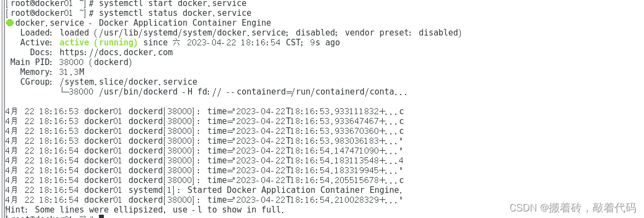Click the 'vendor preset: disabled' text
The width and height of the screenshot is (644, 218).
pos(403,33)
